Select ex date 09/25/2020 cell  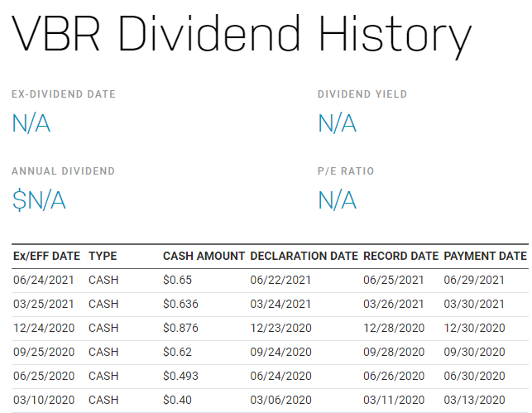[44, 352]
